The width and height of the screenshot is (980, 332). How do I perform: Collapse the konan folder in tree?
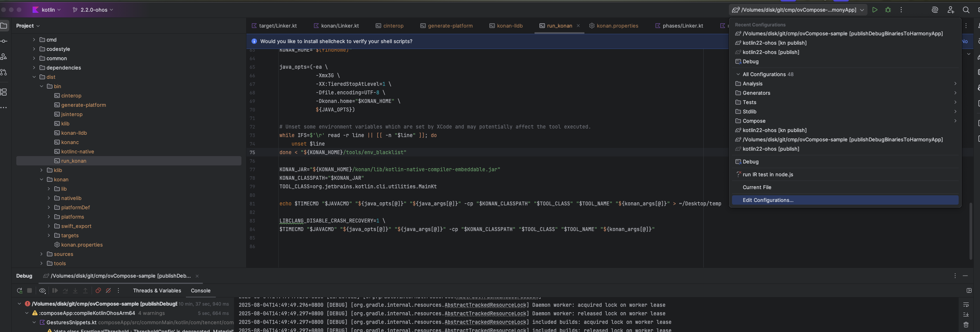tap(42, 179)
